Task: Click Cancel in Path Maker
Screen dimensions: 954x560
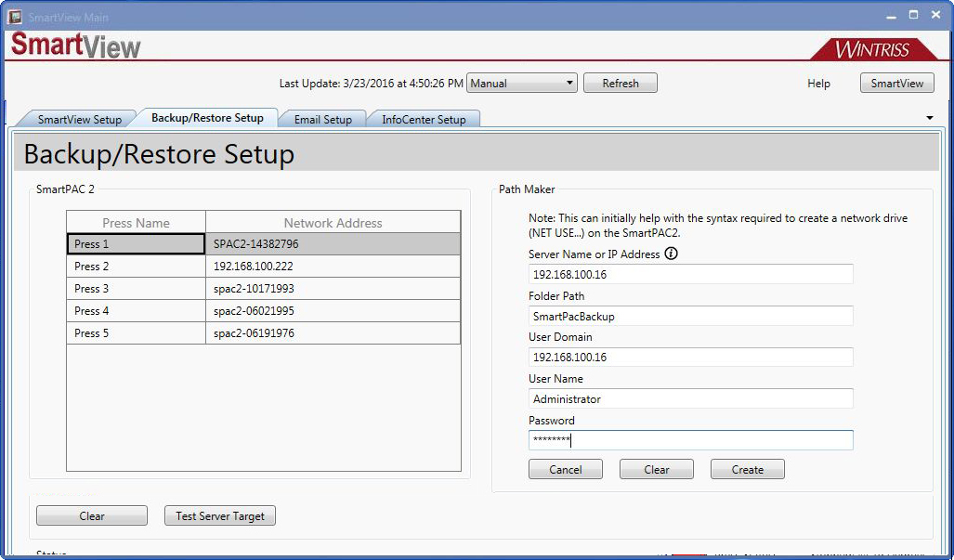Action: tap(565, 469)
